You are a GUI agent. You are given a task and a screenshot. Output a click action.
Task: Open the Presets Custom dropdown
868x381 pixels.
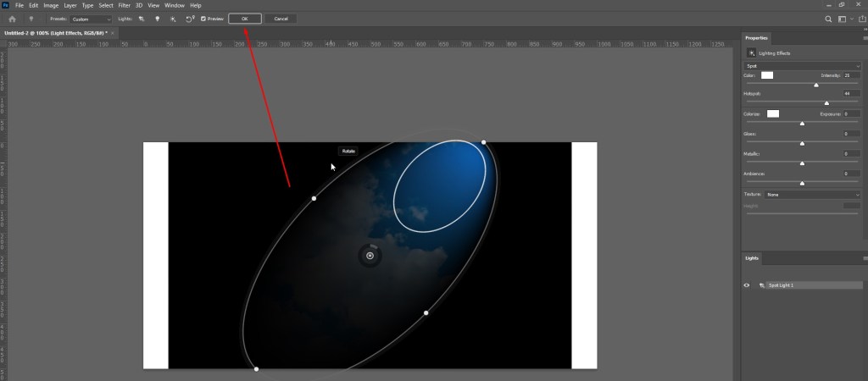(x=91, y=19)
